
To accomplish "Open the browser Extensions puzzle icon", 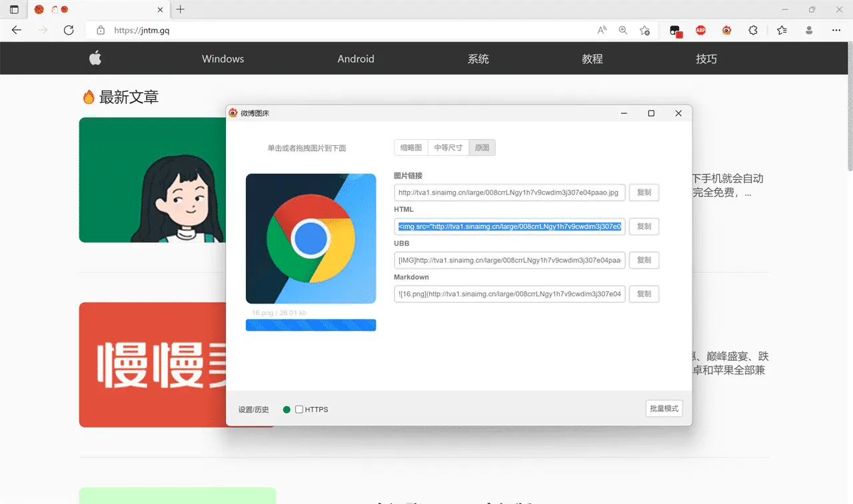I will tap(753, 30).
